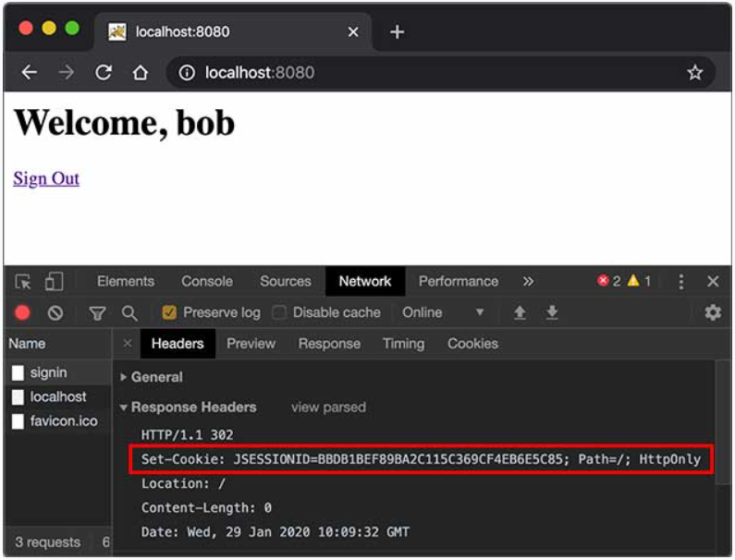Open the network filter funnel icon

97,313
